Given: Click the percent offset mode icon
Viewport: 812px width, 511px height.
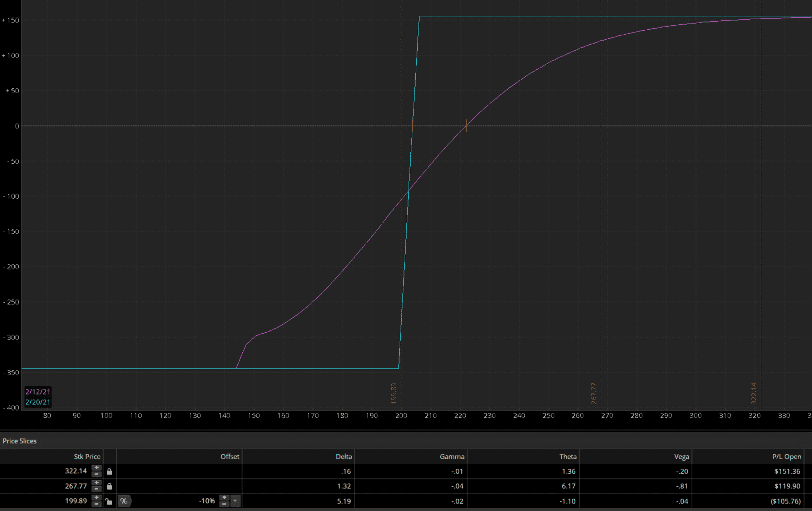Looking at the screenshot, I should [124, 501].
